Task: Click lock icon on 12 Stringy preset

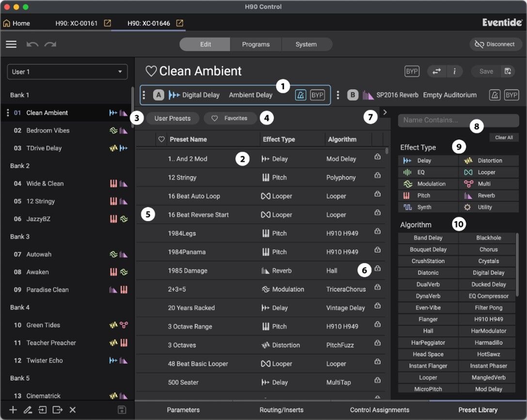Action: pos(378,176)
